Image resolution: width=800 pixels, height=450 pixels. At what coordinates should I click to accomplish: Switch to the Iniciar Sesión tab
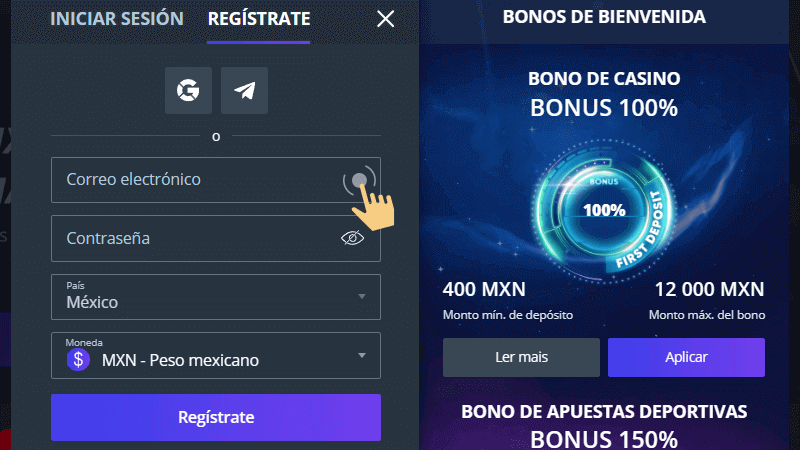[x=117, y=19]
